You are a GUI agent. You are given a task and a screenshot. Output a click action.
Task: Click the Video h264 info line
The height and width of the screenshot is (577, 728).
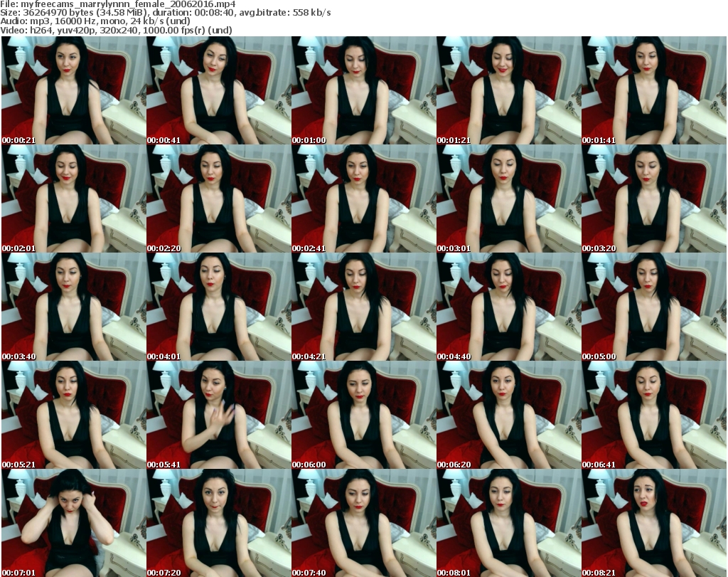116,30
